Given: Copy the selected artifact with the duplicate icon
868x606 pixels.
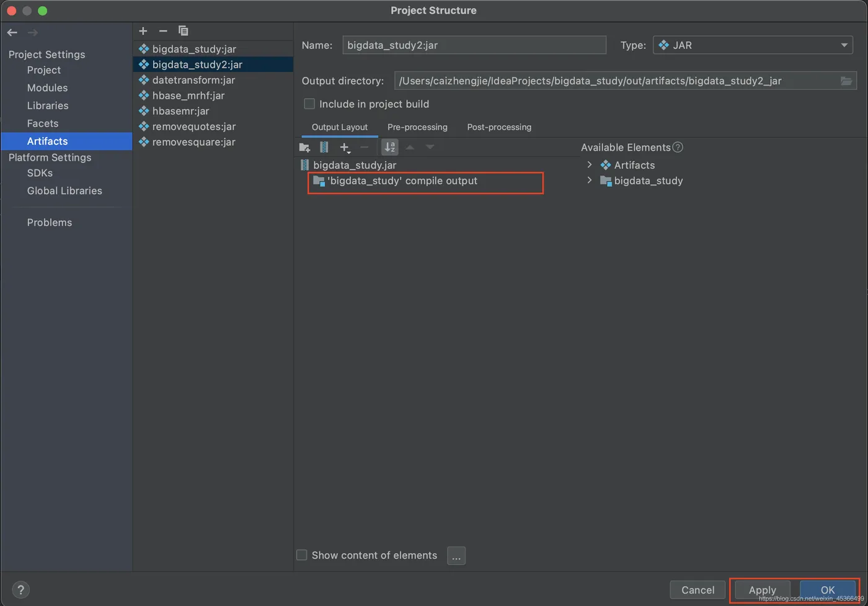Looking at the screenshot, I should tap(183, 30).
